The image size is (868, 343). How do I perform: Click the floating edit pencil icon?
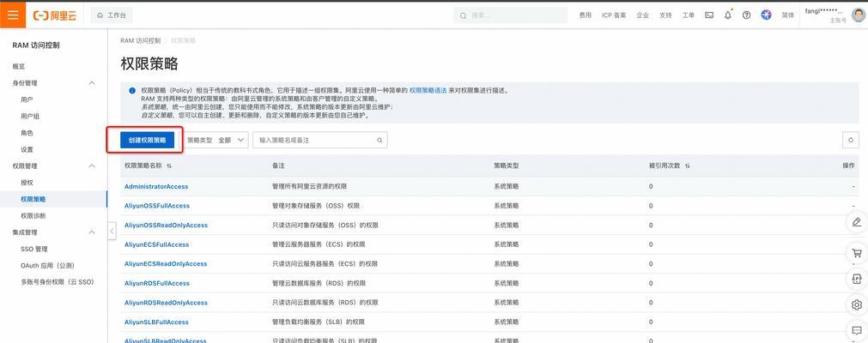(857, 222)
